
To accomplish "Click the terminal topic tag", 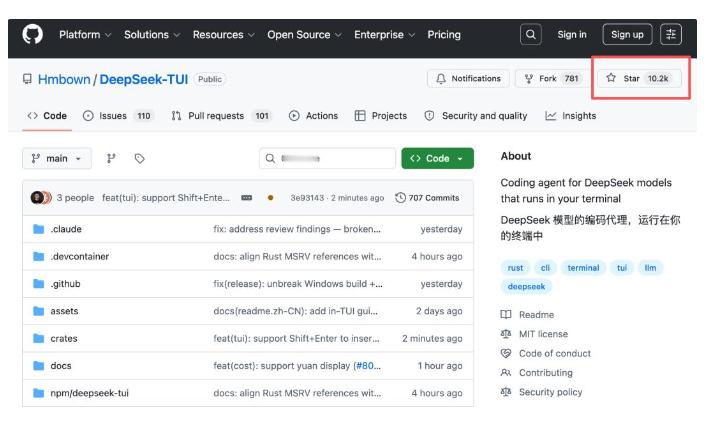I will [583, 268].
